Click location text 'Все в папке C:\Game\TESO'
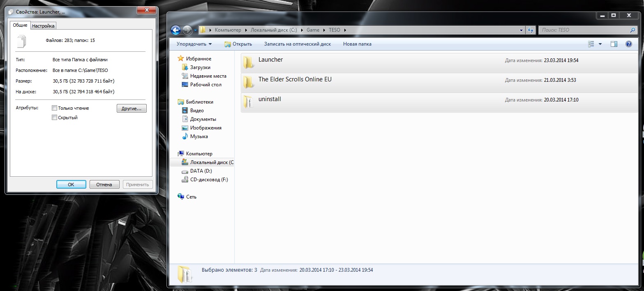Screen dimensions: 644x291 pyautogui.click(x=80, y=70)
